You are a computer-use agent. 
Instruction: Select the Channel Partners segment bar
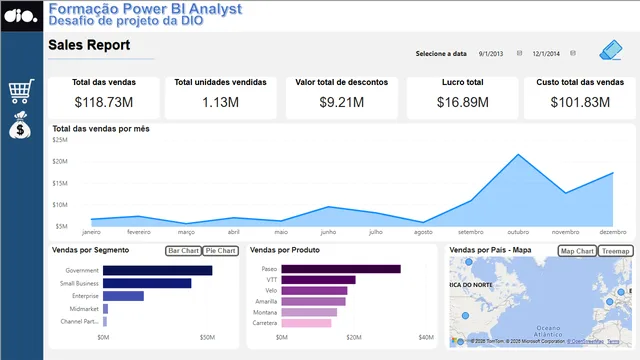point(105,322)
